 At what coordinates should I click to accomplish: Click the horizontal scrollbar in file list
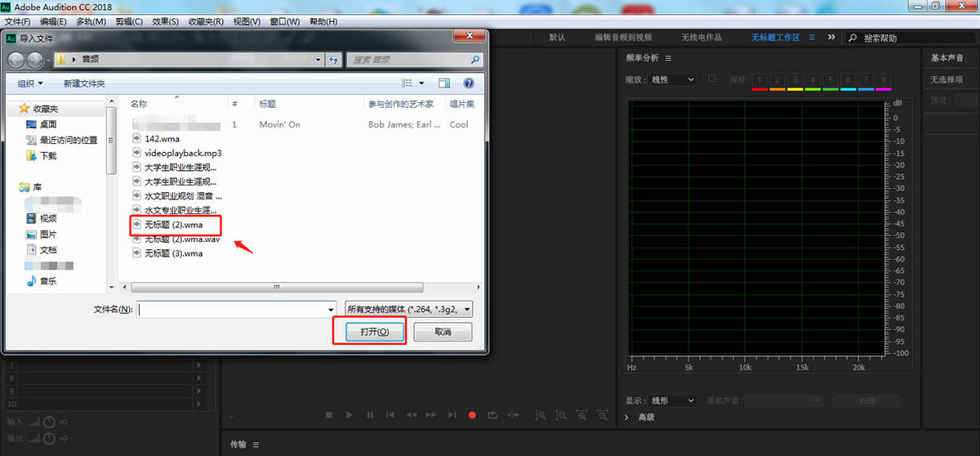click(x=278, y=288)
